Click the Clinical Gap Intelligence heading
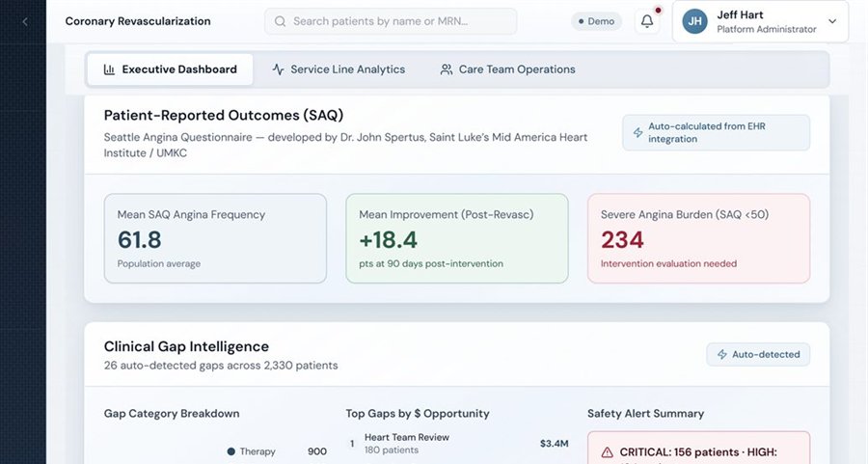This screenshot has height=464, width=868. click(186, 346)
